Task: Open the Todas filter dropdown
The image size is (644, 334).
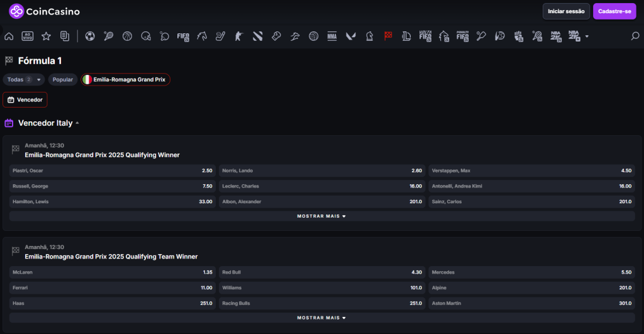Action: [24, 79]
